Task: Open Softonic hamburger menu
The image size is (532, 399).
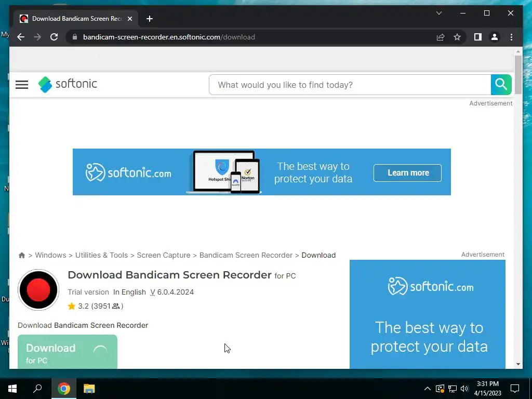Action: coord(22,85)
